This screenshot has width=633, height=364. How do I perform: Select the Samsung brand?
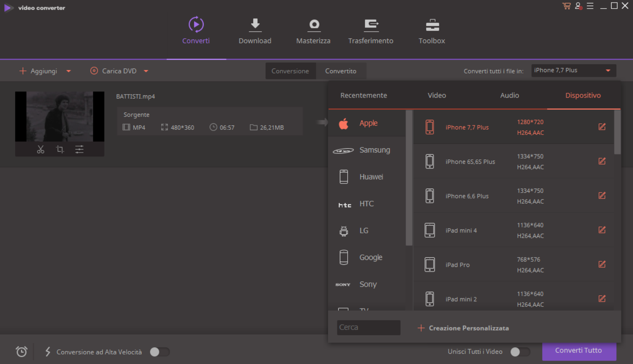(x=367, y=150)
